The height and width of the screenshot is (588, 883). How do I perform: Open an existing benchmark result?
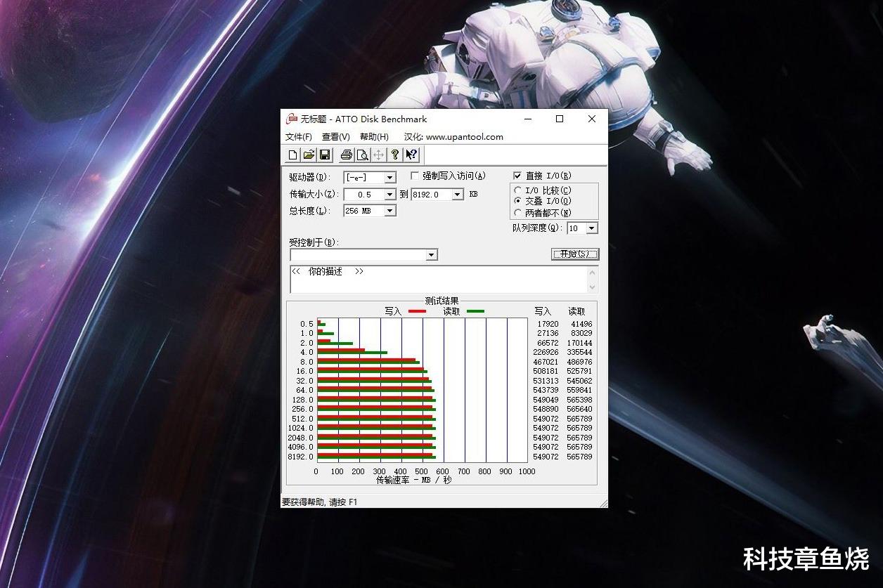(x=309, y=155)
